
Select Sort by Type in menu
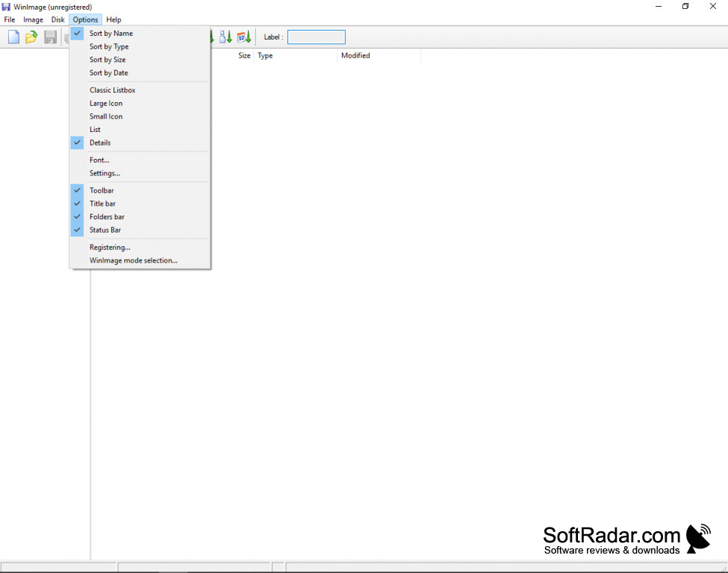point(140,46)
